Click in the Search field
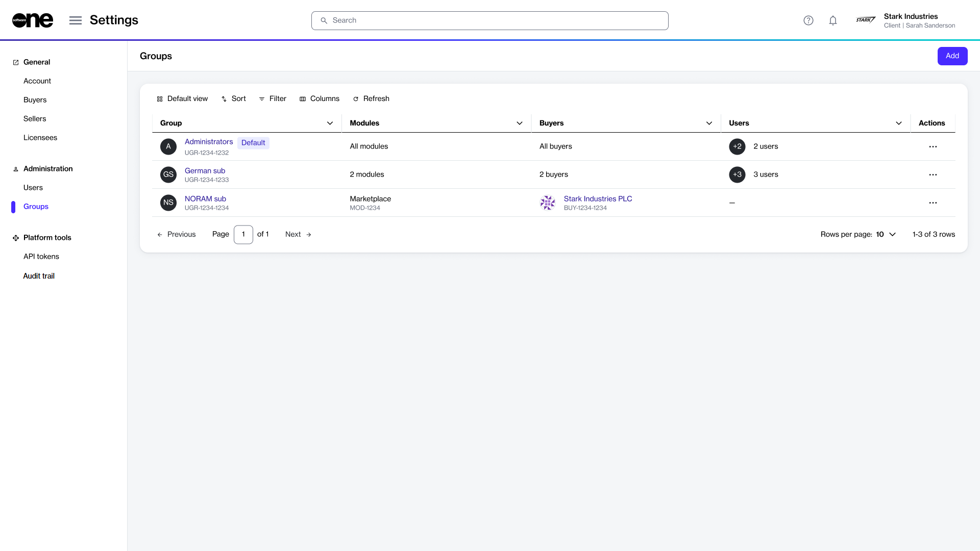The image size is (980, 551). pyautogui.click(x=490, y=20)
